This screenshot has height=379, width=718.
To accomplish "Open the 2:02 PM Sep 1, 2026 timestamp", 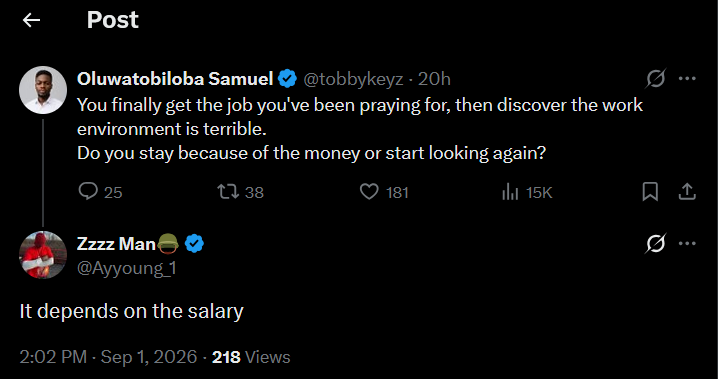I will click(x=108, y=357).
